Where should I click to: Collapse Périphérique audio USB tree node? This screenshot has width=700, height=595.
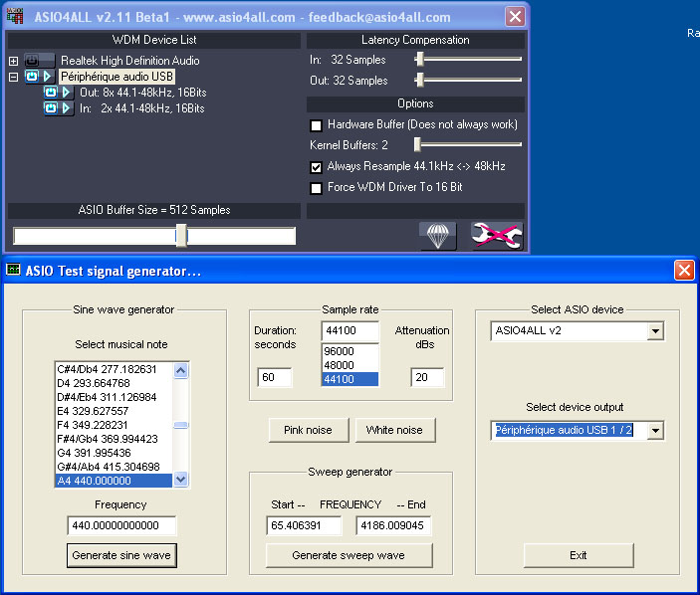tap(13, 77)
